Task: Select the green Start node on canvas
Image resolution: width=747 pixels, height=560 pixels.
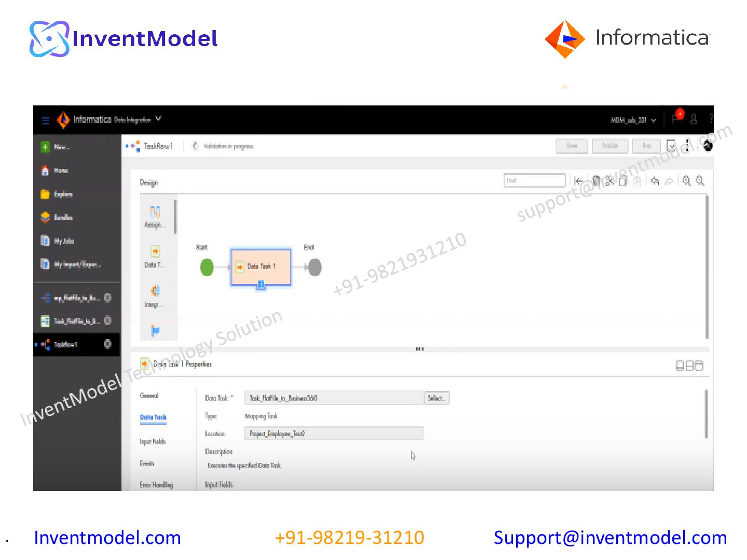Action: [207, 268]
